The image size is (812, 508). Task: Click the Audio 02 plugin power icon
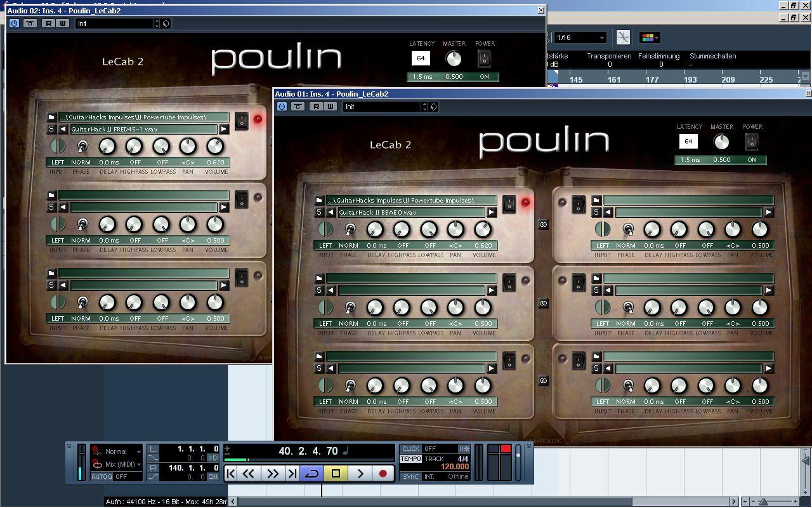tap(14, 23)
